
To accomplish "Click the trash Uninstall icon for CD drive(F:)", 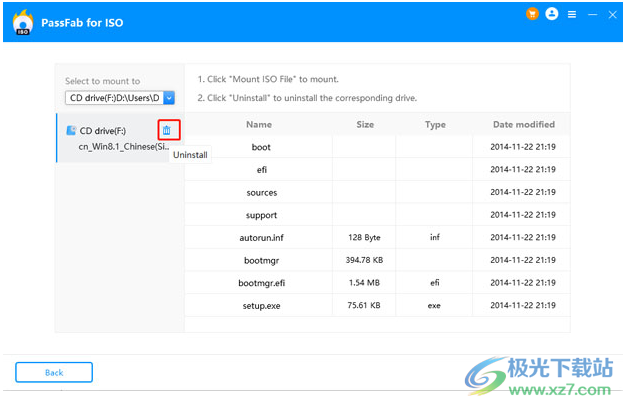I will pyautogui.click(x=167, y=130).
